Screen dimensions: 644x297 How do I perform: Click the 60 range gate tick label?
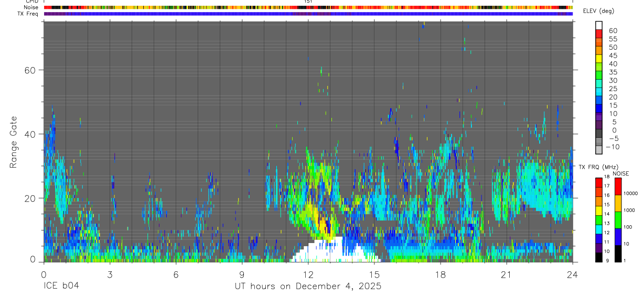[29, 70]
